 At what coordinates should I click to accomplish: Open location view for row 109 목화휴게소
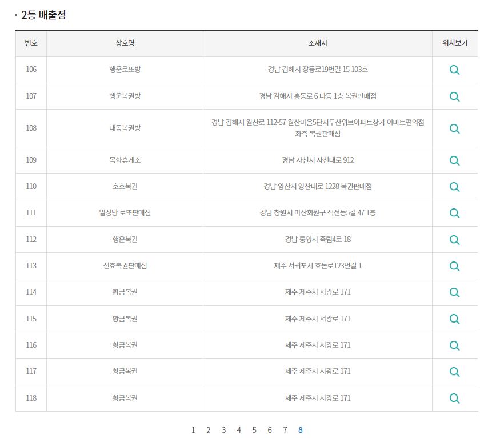pos(454,160)
